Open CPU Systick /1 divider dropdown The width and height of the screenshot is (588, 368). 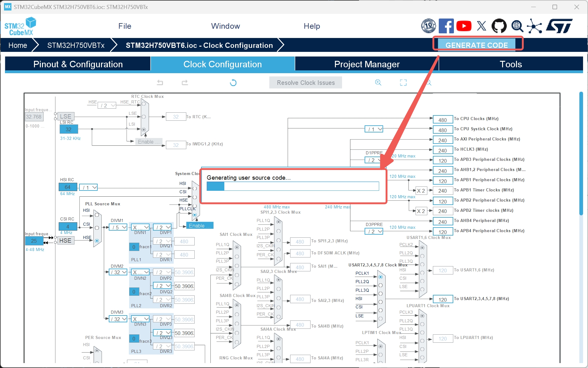(374, 129)
